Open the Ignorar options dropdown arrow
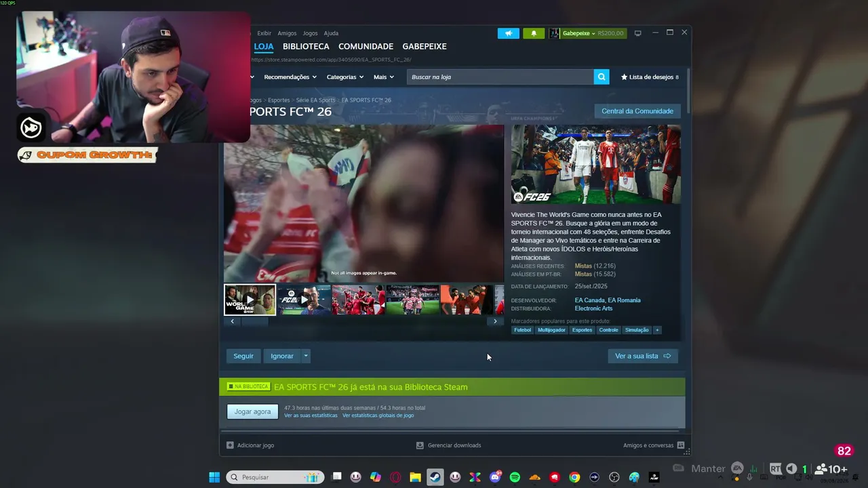 306,356
